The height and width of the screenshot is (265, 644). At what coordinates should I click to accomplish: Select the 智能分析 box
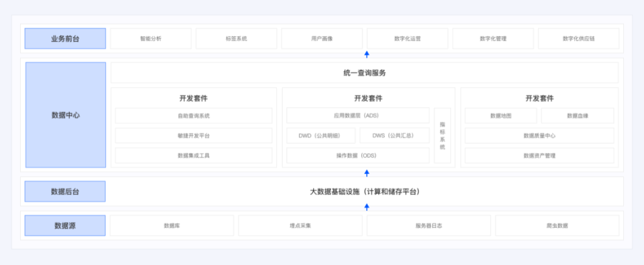click(x=151, y=39)
